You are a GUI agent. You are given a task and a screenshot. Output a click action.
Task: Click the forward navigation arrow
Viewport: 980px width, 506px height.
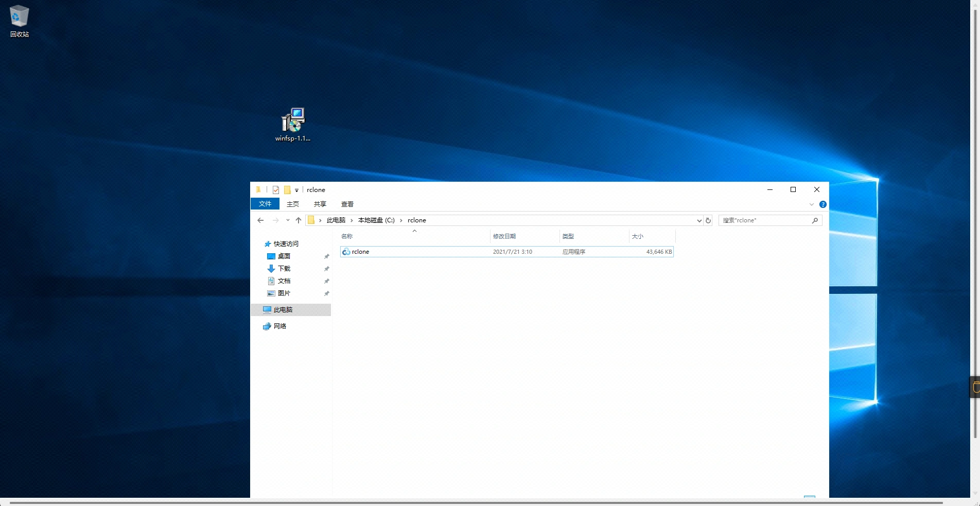pyautogui.click(x=276, y=220)
